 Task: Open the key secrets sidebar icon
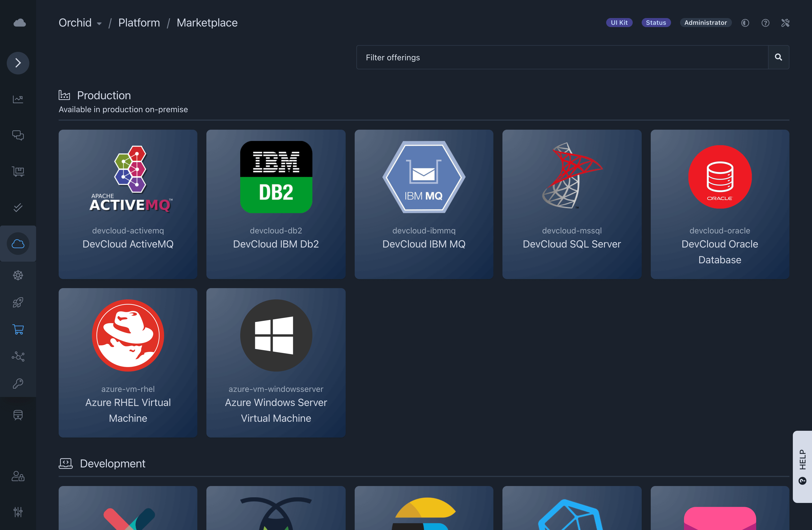(18, 383)
